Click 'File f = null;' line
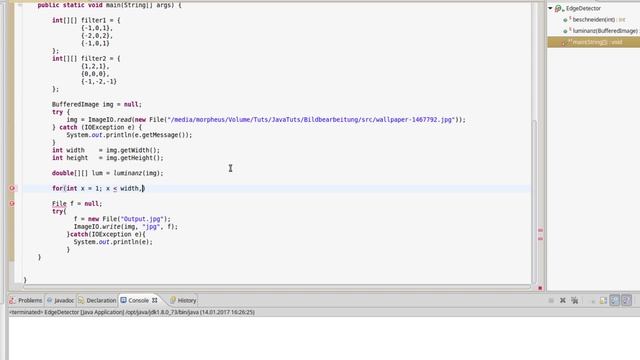Screen dimensions: 640x360 click(x=77, y=204)
